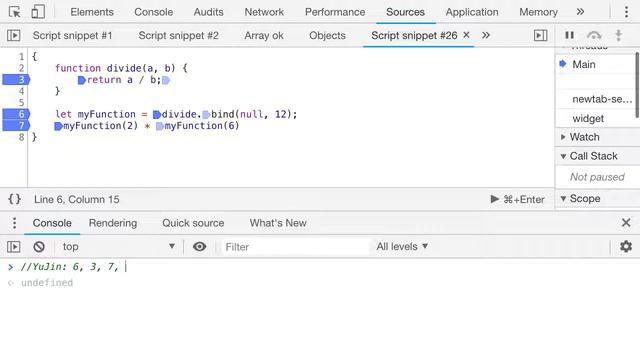Screen dimensions: 640x360
Task: Toggle inline breakpoint before return
Action: coord(82,80)
